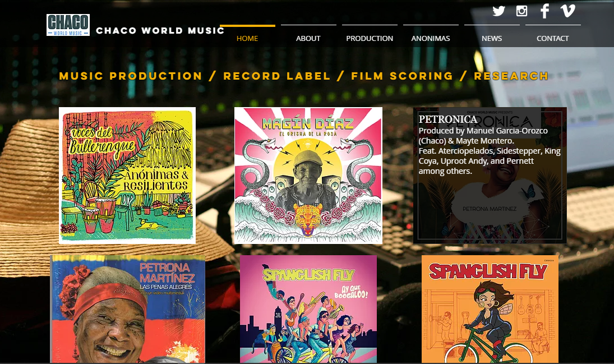The image size is (614, 364).
Task: Open the Vimeo social icon
Action: click(x=567, y=11)
